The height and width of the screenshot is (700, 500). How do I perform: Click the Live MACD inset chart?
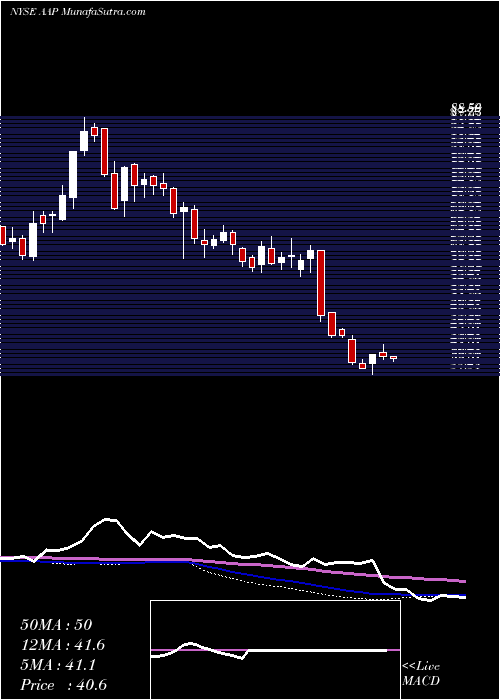tap(275, 650)
